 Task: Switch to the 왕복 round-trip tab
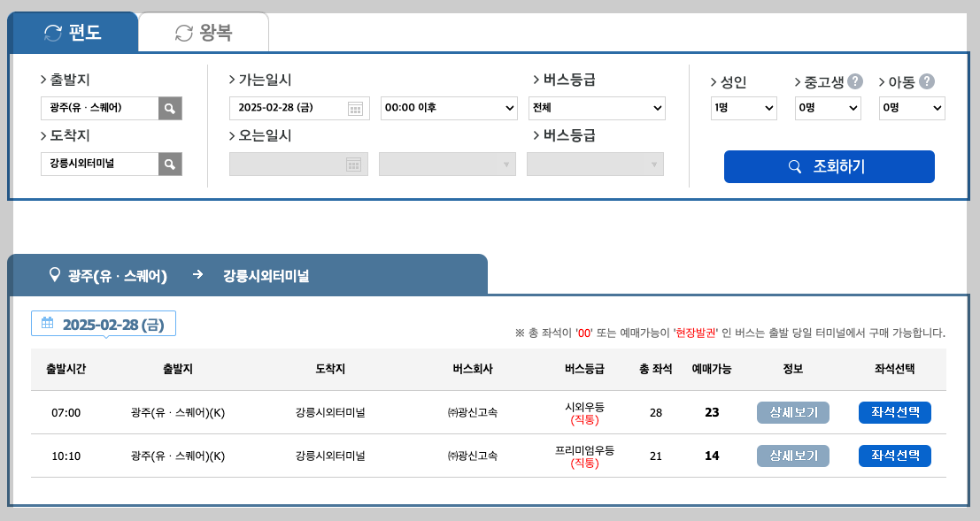pyautogui.click(x=204, y=31)
